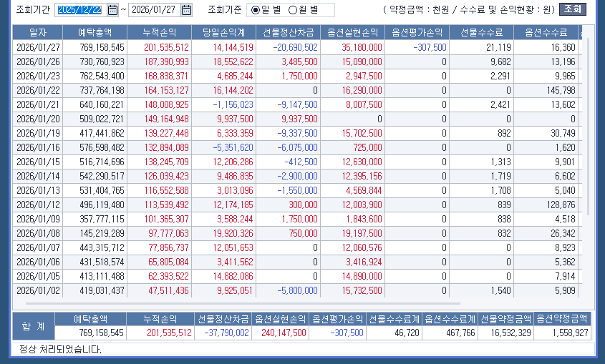Image resolution: width=605 pixels, height=364 pixels.
Task: Click the 합계 옵션약정금액 value 1,558,927
Action: coord(570,333)
